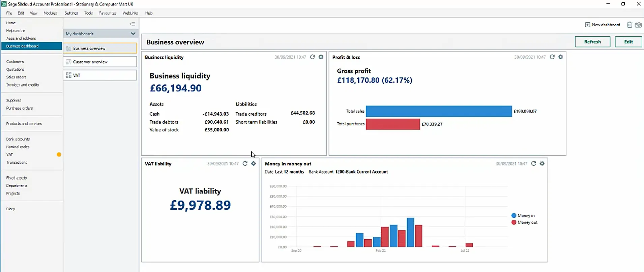Select the VAT dashboard
The height and width of the screenshot is (272, 644).
click(100, 75)
